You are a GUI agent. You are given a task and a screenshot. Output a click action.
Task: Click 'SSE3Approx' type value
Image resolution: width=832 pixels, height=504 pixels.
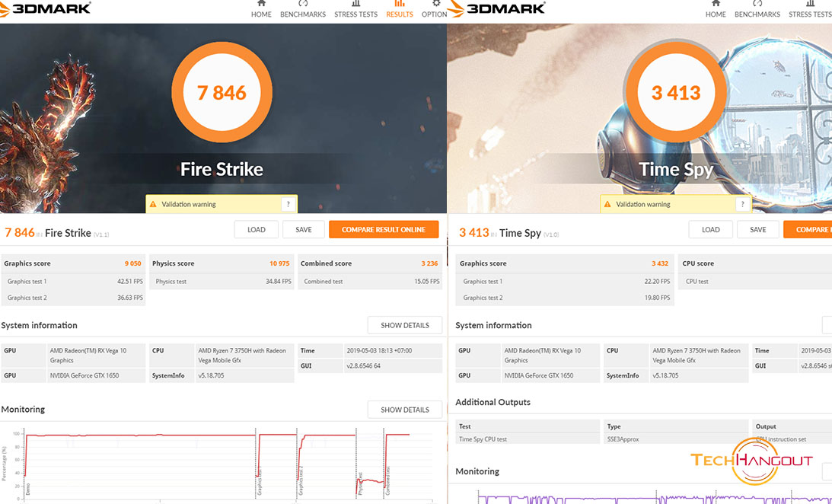pos(623,439)
